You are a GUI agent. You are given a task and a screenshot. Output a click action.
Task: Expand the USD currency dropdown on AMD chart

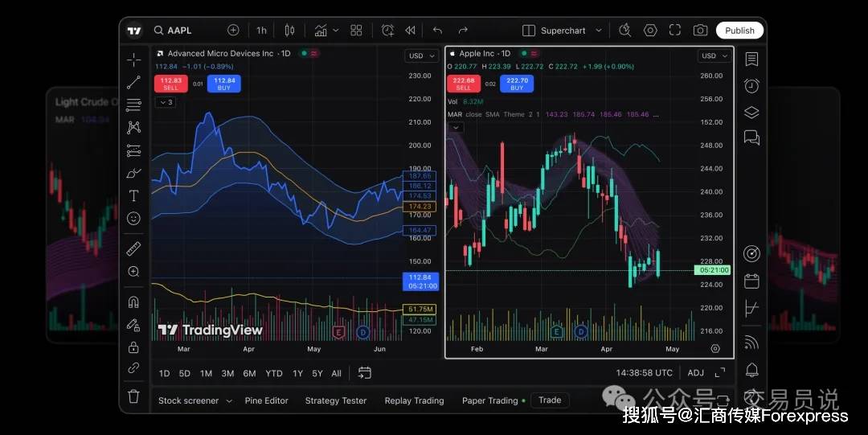(x=421, y=55)
